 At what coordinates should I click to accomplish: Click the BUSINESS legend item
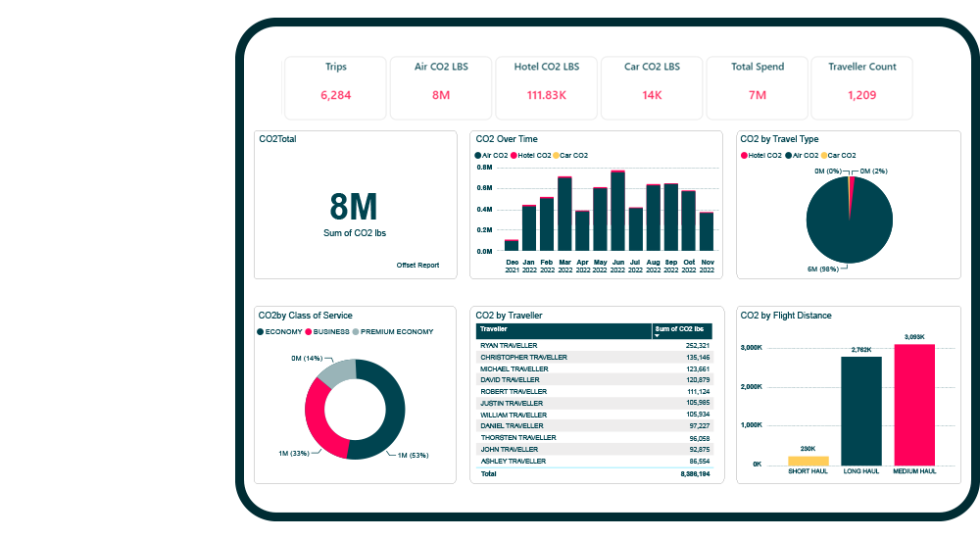(x=327, y=332)
